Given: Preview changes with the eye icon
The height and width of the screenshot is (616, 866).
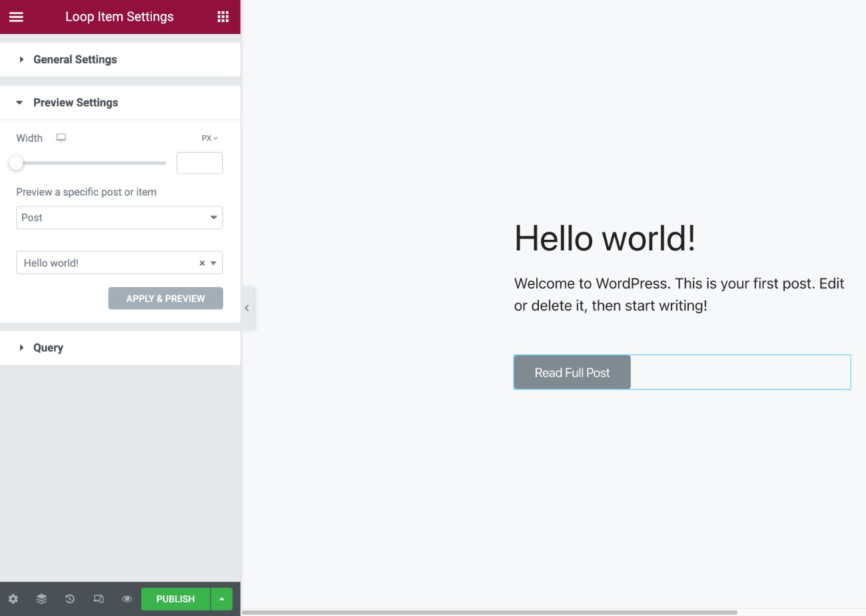Looking at the screenshot, I should click(126, 599).
